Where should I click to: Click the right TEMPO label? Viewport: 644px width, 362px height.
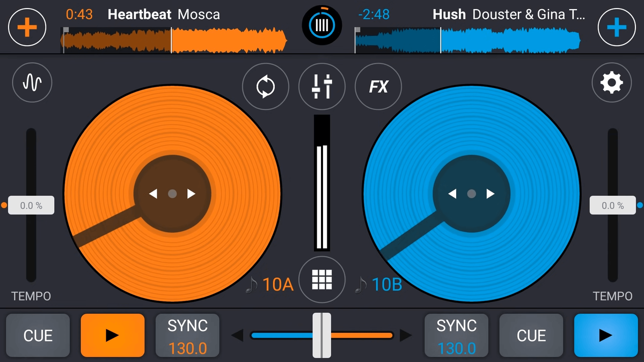click(612, 296)
